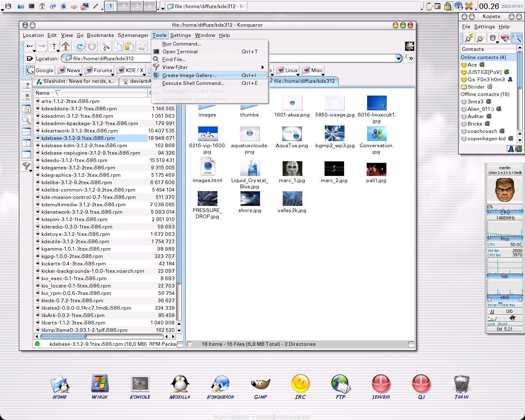This screenshot has height=420, width=525.
Task: Click Kopete status bar MSN blue account icon
Action: pos(511,149)
